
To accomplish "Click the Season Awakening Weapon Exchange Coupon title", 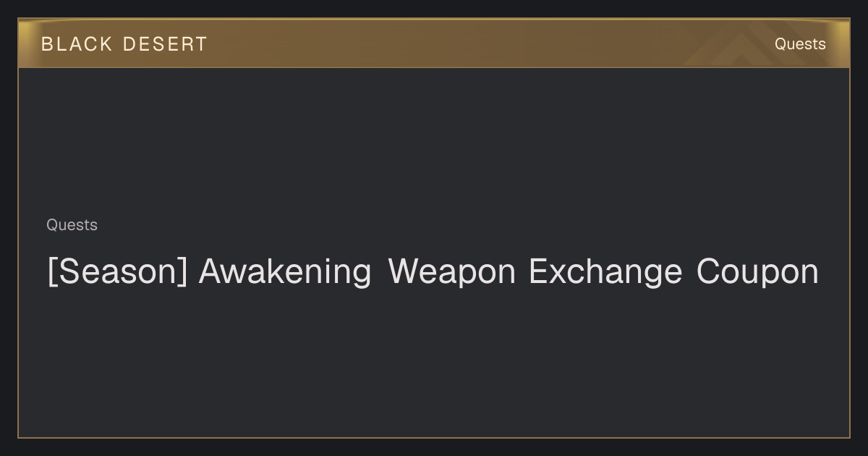I will coord(433,273).
